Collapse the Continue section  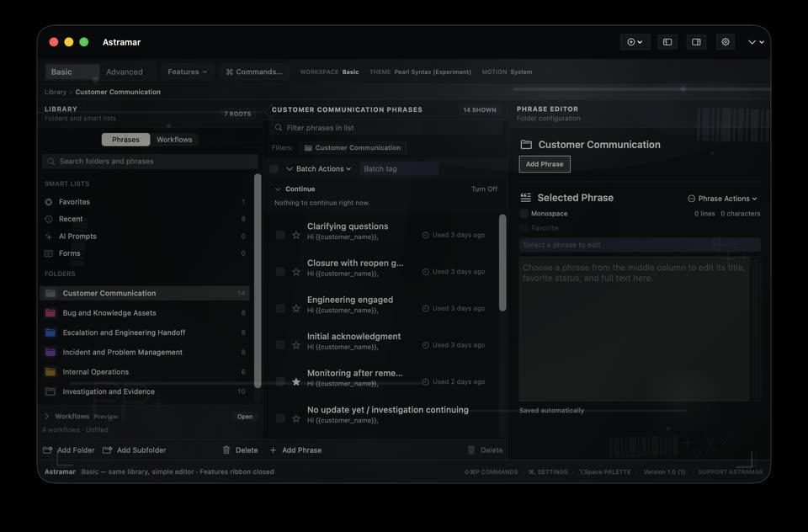point(279,189)
